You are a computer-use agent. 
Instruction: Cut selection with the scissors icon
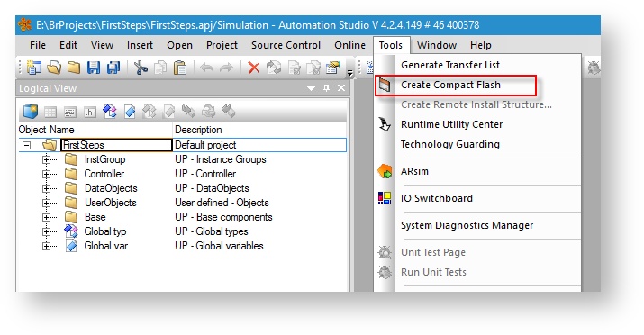[x=141, y=68]
